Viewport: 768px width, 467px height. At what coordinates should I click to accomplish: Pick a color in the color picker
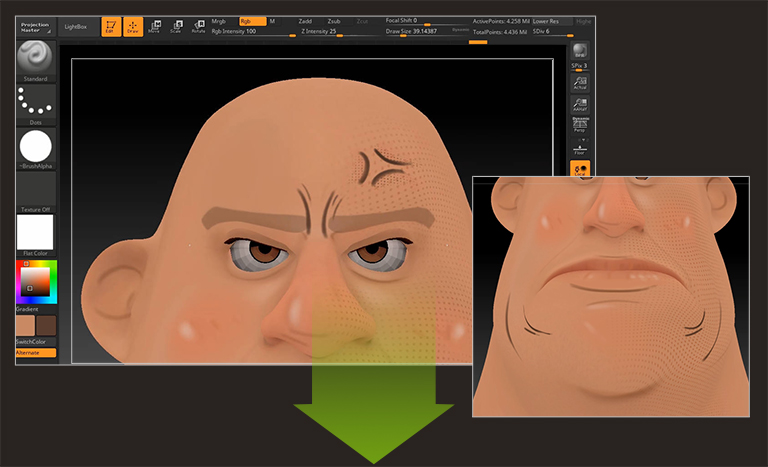pos(37,281)
